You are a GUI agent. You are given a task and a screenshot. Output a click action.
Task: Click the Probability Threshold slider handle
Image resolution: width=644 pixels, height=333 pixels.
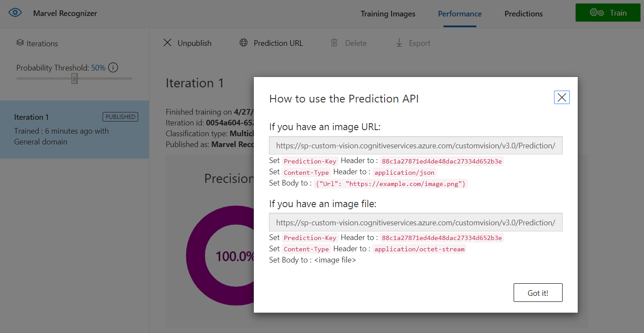click(x=74, y=78)
